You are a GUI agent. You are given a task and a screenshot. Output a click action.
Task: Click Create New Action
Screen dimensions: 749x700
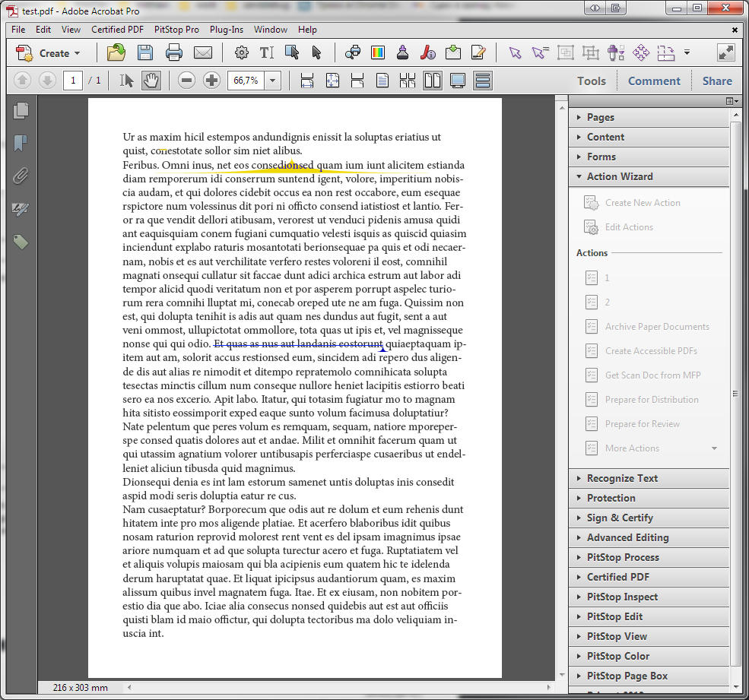[643, 203]
